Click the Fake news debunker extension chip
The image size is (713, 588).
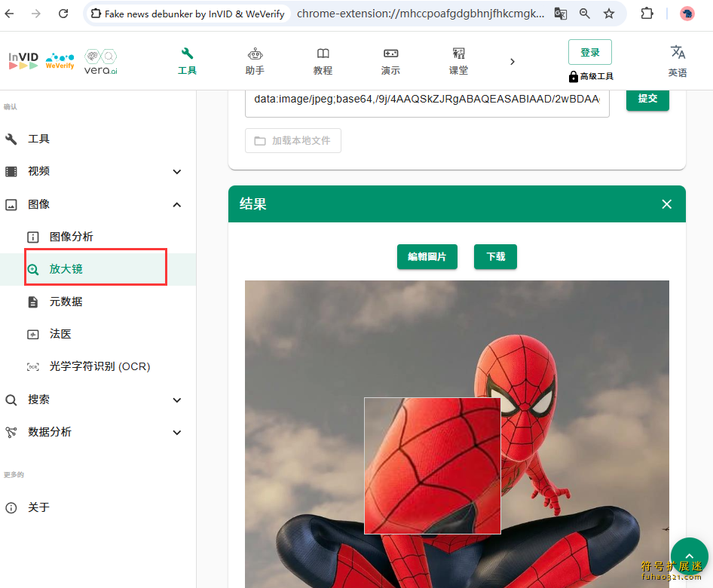click(188, 14)
